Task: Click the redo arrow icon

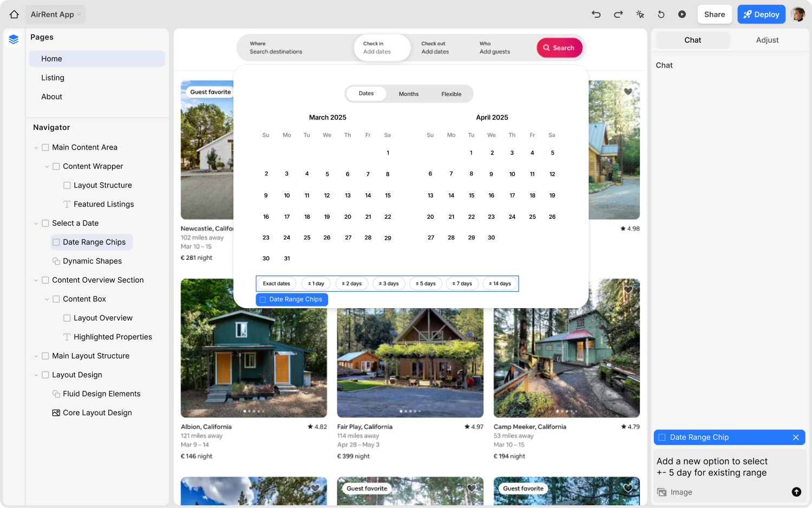Action: pyautogui.click(x=618, y=15)
